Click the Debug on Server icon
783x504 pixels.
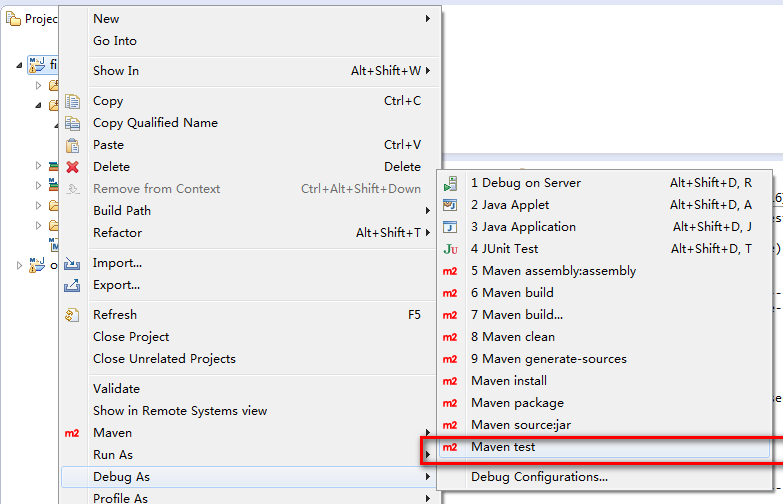(x=450, y=183)
